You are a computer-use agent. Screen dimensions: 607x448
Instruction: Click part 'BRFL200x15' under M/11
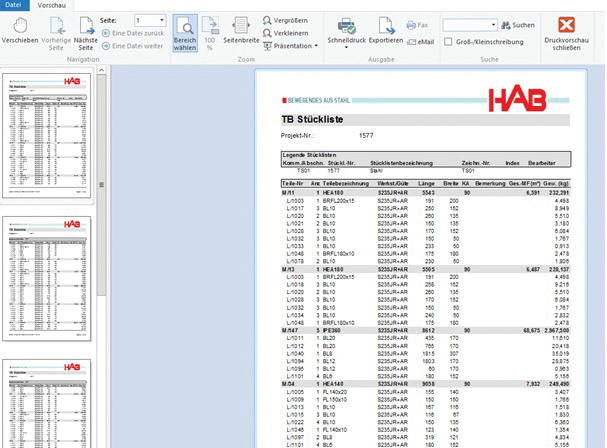tap(338, 201)
